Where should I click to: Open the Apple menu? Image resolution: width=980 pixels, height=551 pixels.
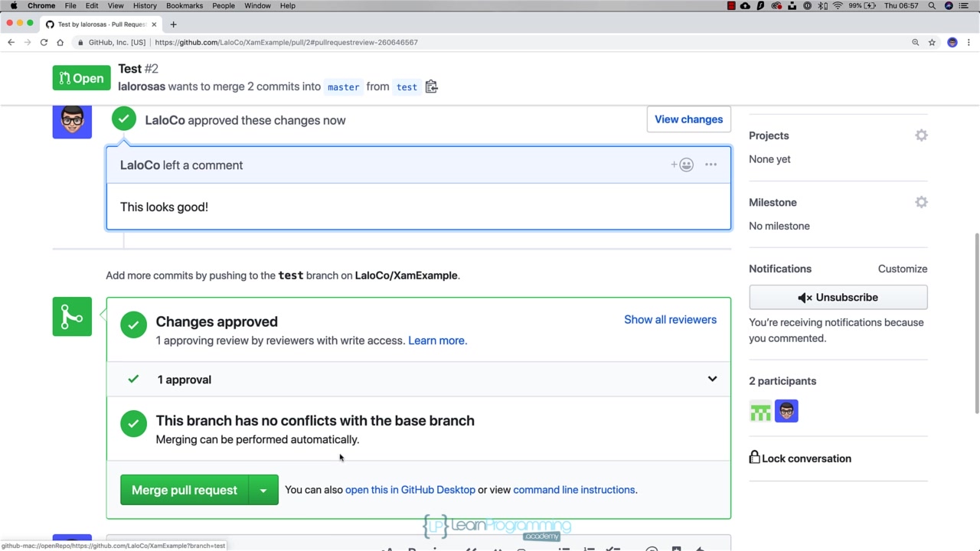click(13, 5)
